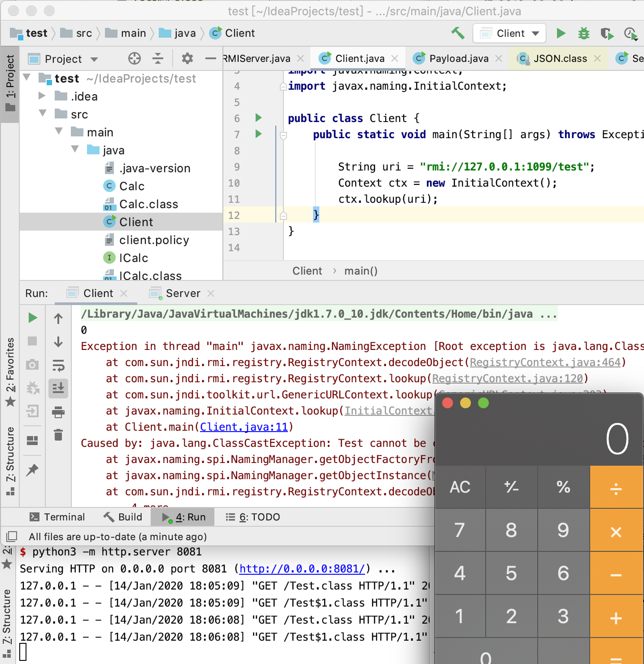Rerun Client in the Run panel

(33, 318)
